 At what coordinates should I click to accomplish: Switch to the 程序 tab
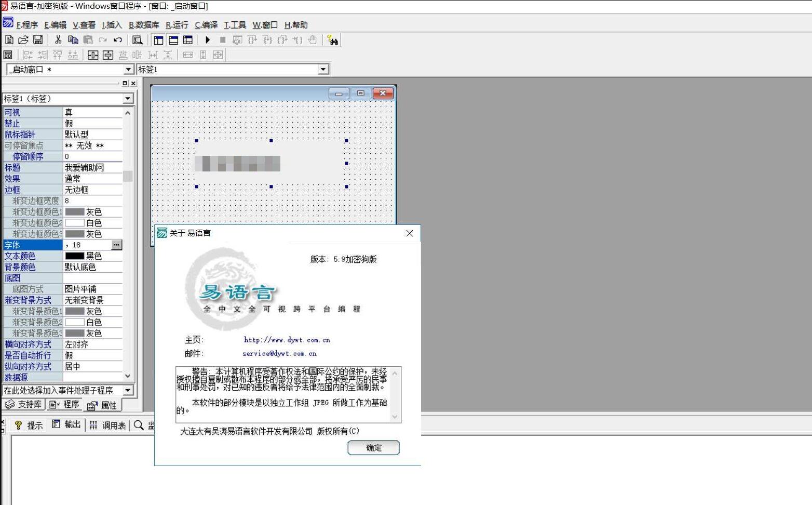click(64, 404)
